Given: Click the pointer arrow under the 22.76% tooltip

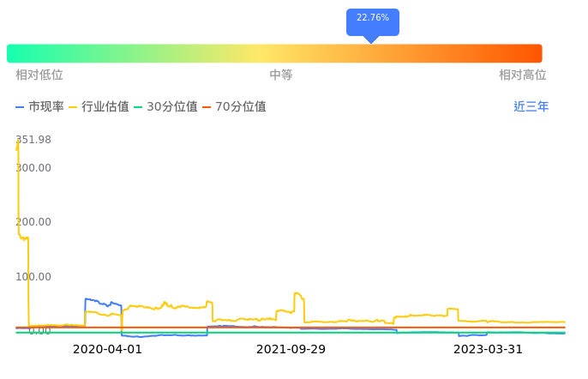Looking at the screenshot, I should click(371, 39).
